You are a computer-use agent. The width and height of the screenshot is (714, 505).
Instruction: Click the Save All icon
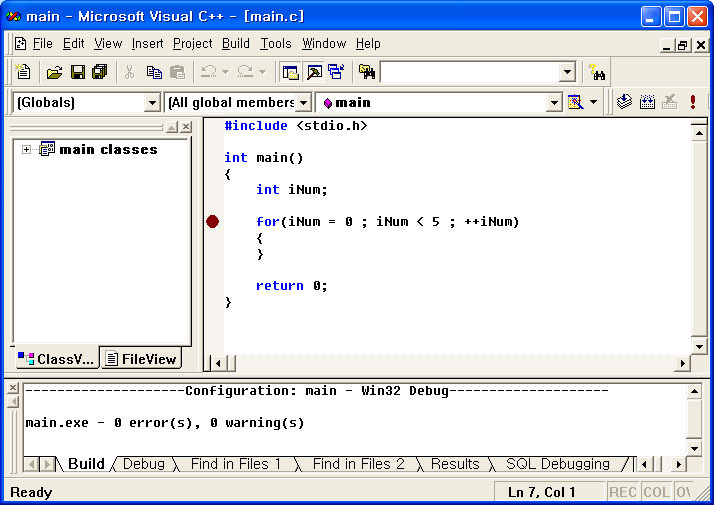tap(99, 71)
